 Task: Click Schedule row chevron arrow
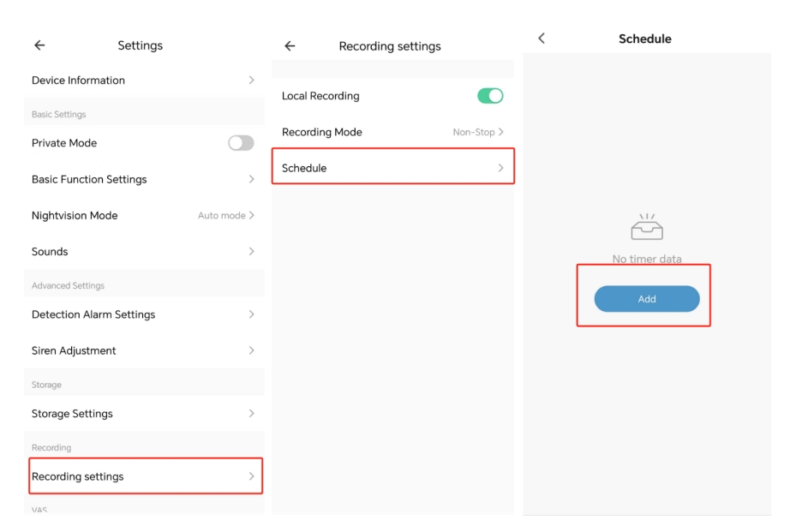[x=501, y=168]
